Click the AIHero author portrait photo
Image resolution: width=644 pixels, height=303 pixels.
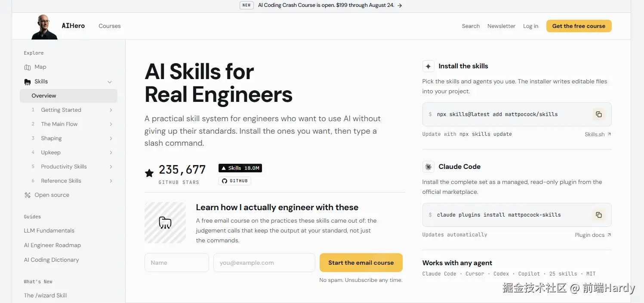pyautogui.click(x=44, y=27)
